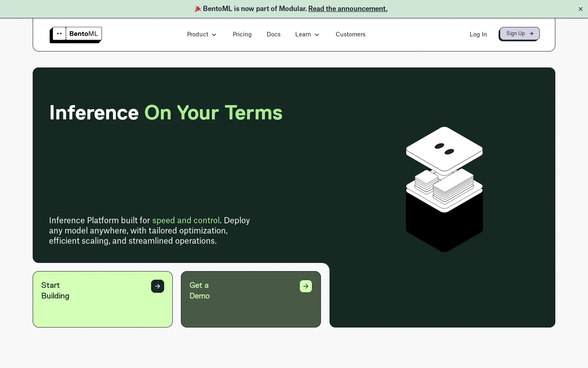Viewport: 588px width, 368px height.
Task: Open the Read the announcement link
Action: click(348, 9)
